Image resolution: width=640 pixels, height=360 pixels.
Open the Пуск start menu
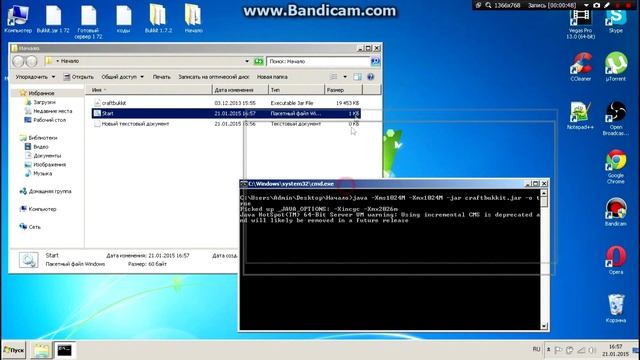point(14,350)
